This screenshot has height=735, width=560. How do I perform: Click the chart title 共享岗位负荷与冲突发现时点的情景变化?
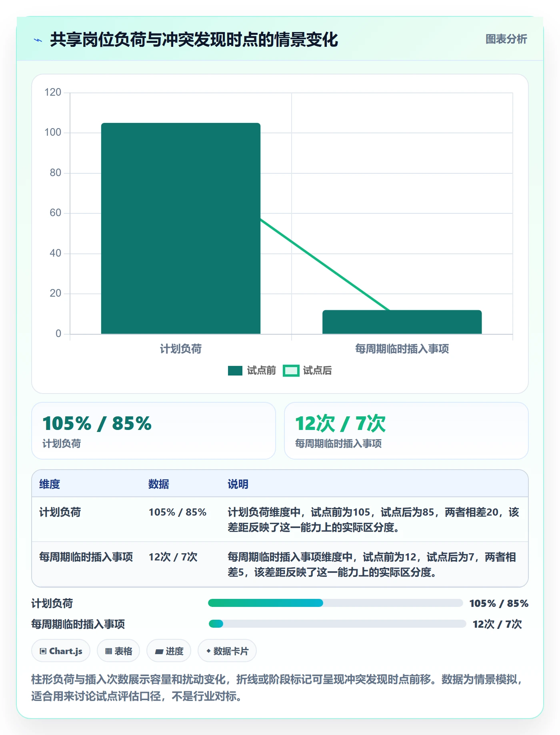(x=194, y=40)
